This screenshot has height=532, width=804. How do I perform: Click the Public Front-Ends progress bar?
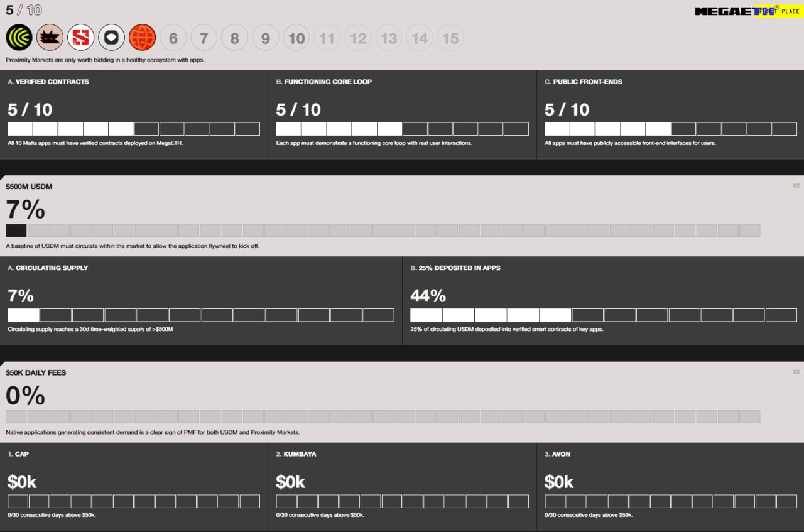pos(671,129)
